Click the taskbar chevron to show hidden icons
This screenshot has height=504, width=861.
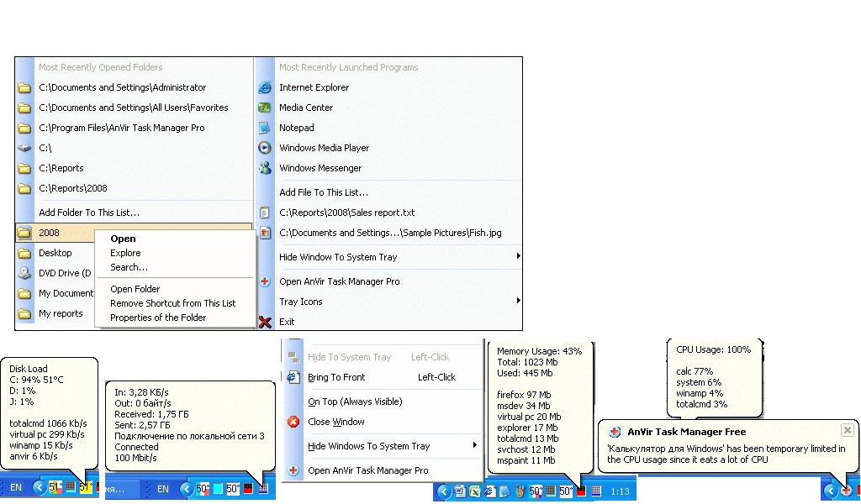[443, 490]
